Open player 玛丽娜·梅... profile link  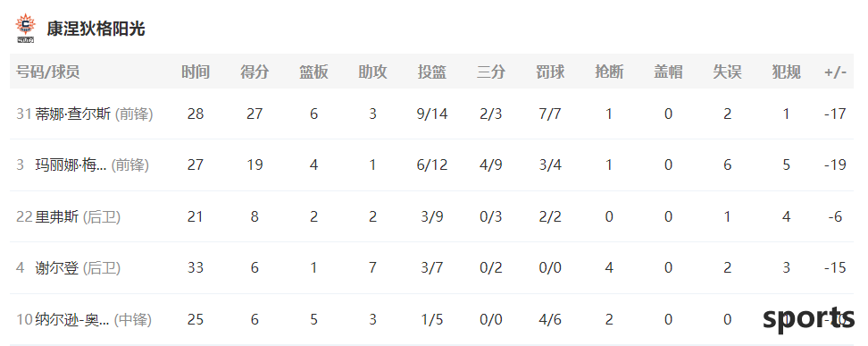[x=71, y=165]
